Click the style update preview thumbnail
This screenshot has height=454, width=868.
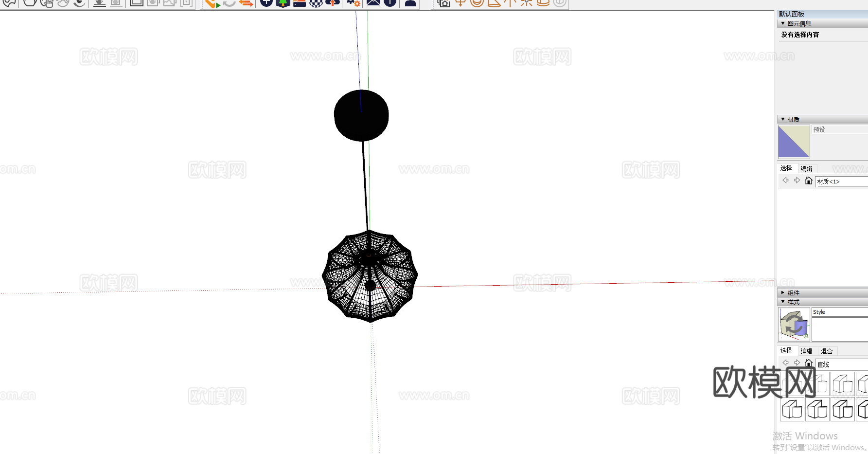pyautogui.click(x=794, y=324)
